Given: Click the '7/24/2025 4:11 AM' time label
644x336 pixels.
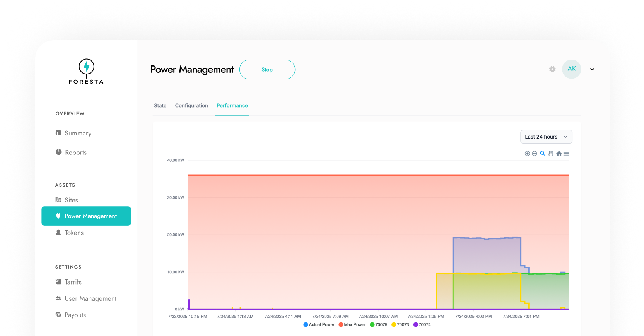Looking at the screenshot, I should [283, 317].
